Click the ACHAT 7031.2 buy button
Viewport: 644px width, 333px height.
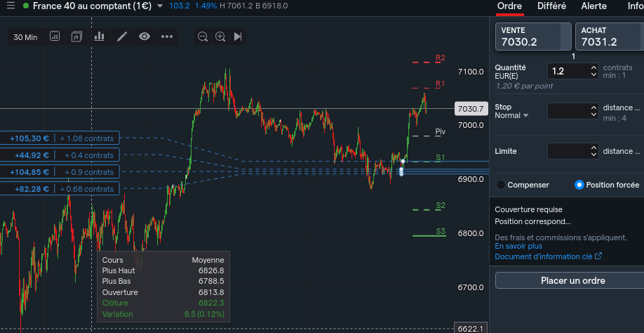[x=610, y=37]
